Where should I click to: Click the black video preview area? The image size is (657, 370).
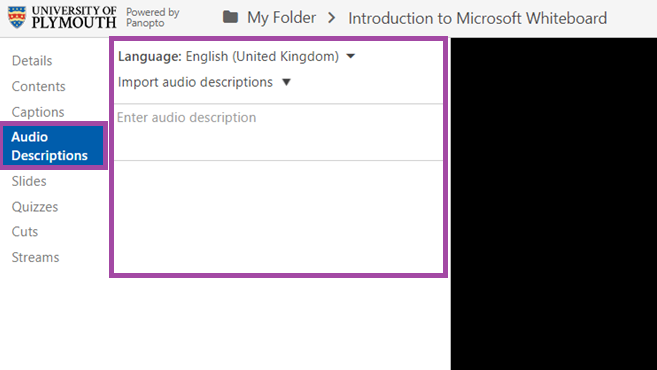click(554, 204)
